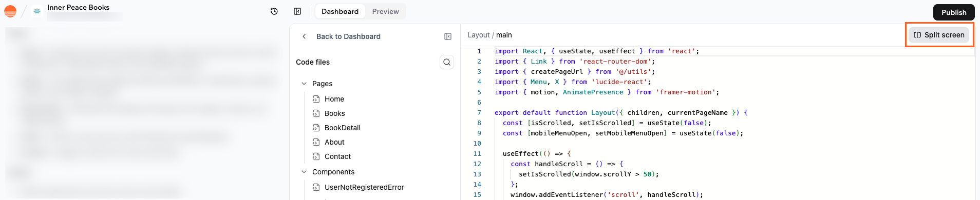This screenshot has width=980, height=200.
Task: Click the 'framer-motion' string on line 5
Action: click(686, 92)
